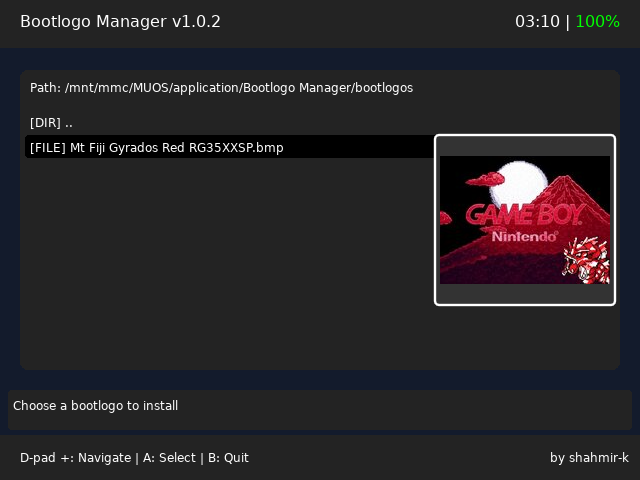
Task: Select Mt Fiji Gyrados Red RG35XXSP.bmp file
Action: point(230,147)
